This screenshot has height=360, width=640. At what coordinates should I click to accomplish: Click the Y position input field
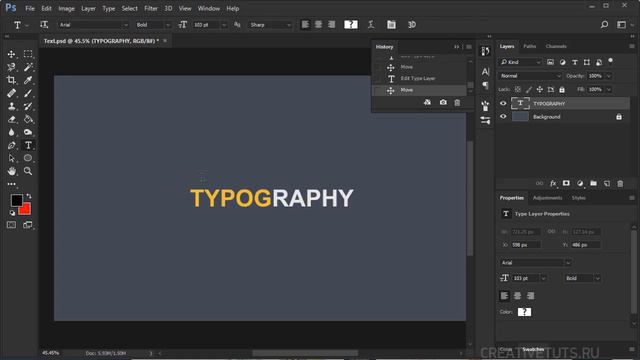(585, 245)
